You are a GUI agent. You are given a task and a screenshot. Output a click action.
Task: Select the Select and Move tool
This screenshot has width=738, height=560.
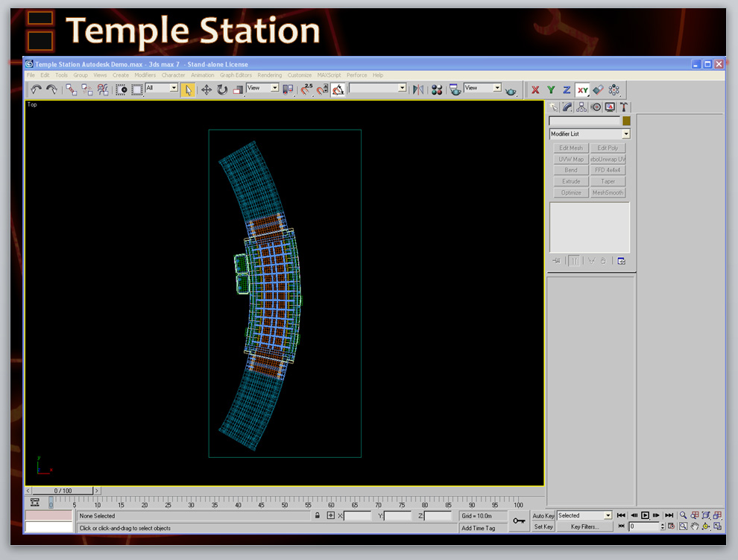[x=206, y=89]
